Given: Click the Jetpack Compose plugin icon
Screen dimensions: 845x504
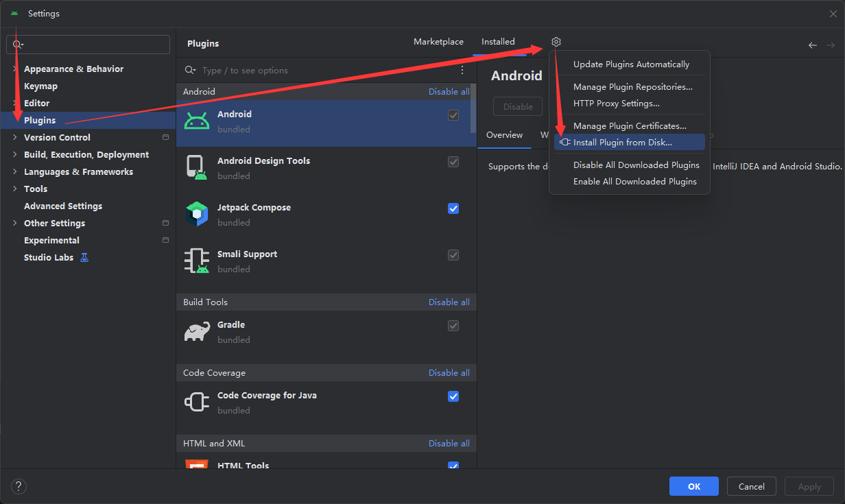Looking at the screenshot, I should pos(197,215).
